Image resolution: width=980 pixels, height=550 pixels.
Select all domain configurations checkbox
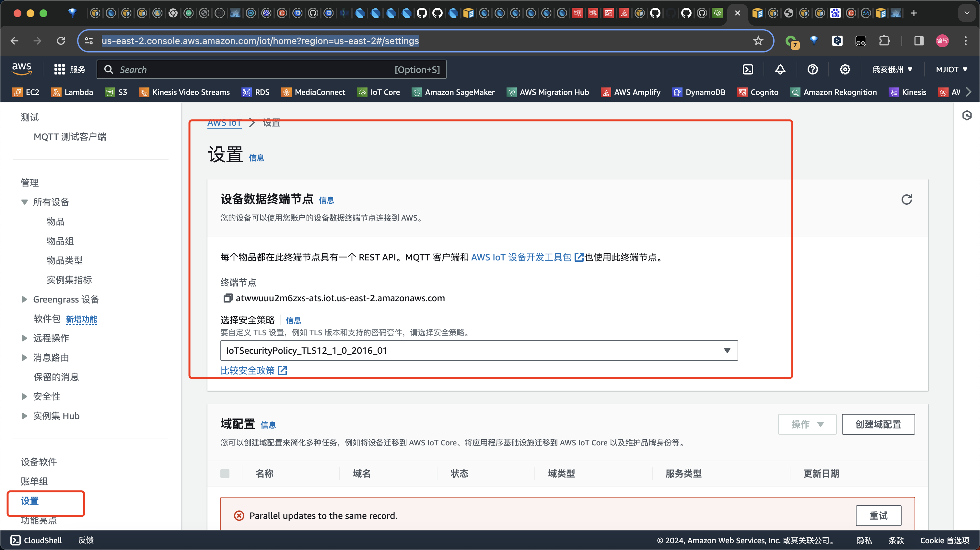(x=225, y=473)
